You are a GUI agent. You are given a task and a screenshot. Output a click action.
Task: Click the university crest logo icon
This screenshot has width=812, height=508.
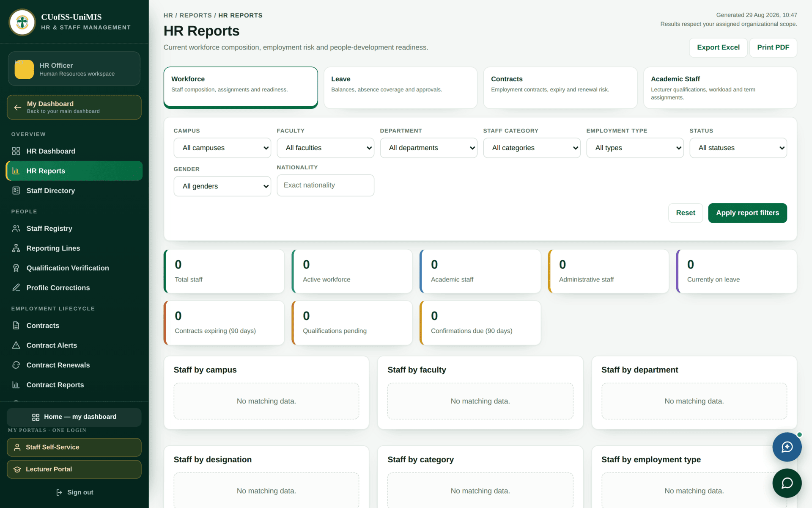(x=22, y=22)
